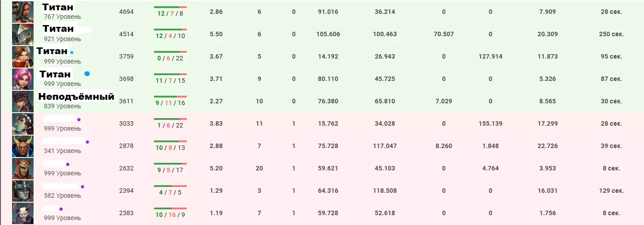Open player Неподъёмный's profile name

76,97
